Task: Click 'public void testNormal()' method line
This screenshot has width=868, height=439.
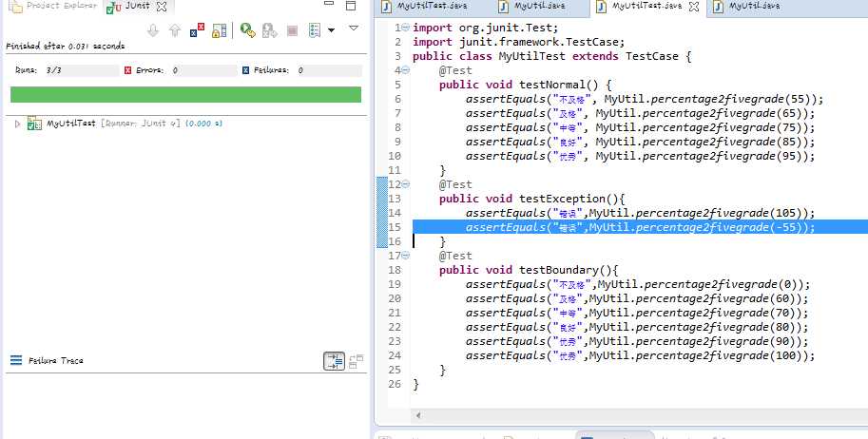Action: click(x=526, y=85)
